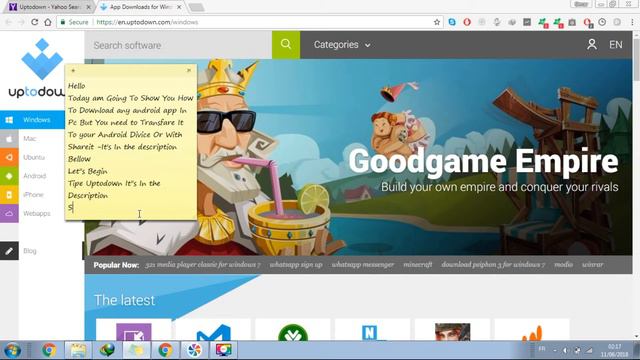Click the Windows logo sidebar icon
This screenshot has width=640, height=360.
pos(9,120)
